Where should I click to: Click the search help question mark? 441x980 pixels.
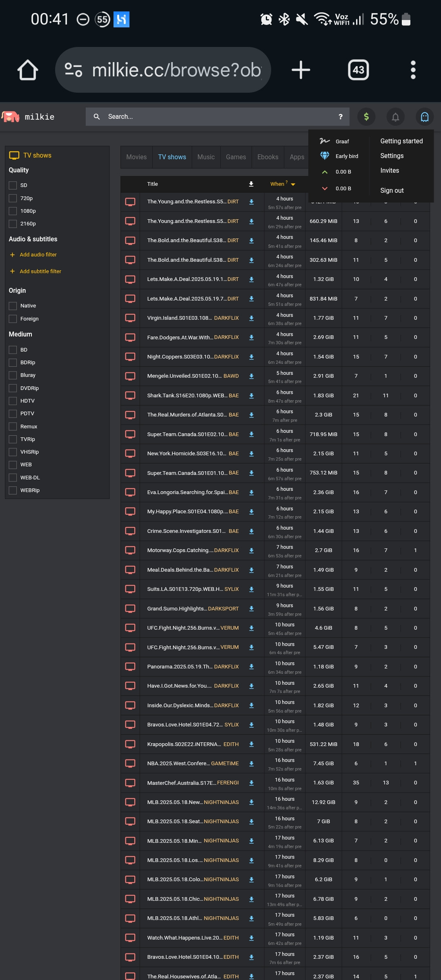tap(341, 117)
